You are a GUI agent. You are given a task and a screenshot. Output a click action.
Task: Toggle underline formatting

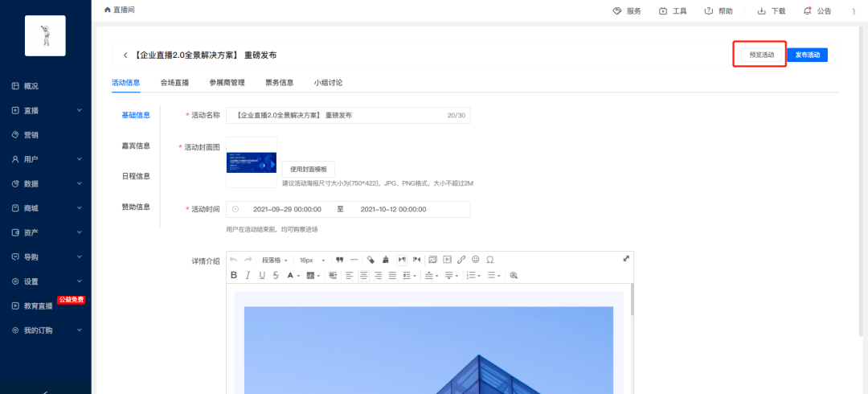[262, 275]
